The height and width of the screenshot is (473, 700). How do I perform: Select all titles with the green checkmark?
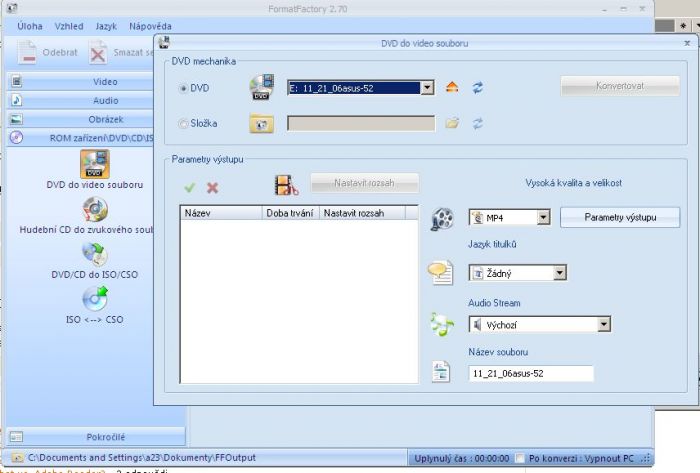click(x=190, y=187)
